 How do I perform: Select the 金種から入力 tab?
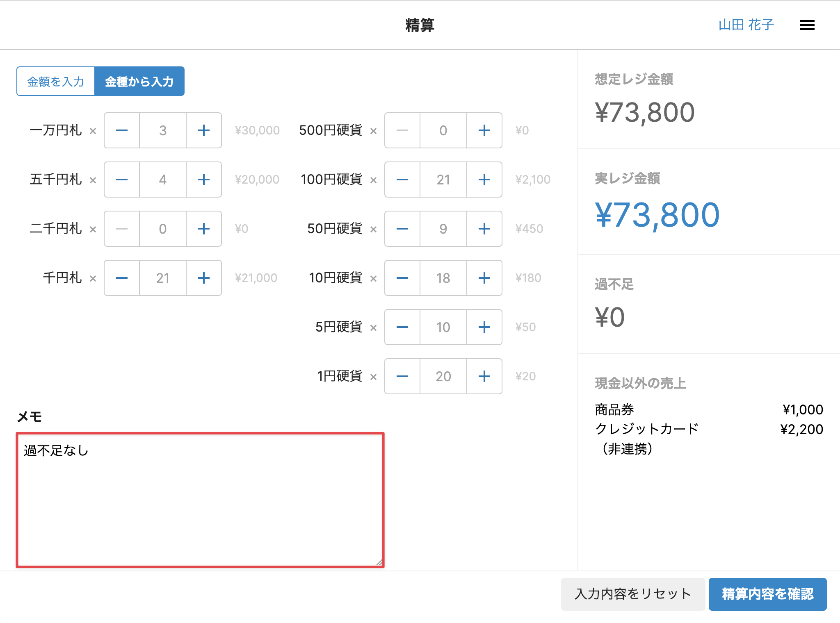pos(139,82)
